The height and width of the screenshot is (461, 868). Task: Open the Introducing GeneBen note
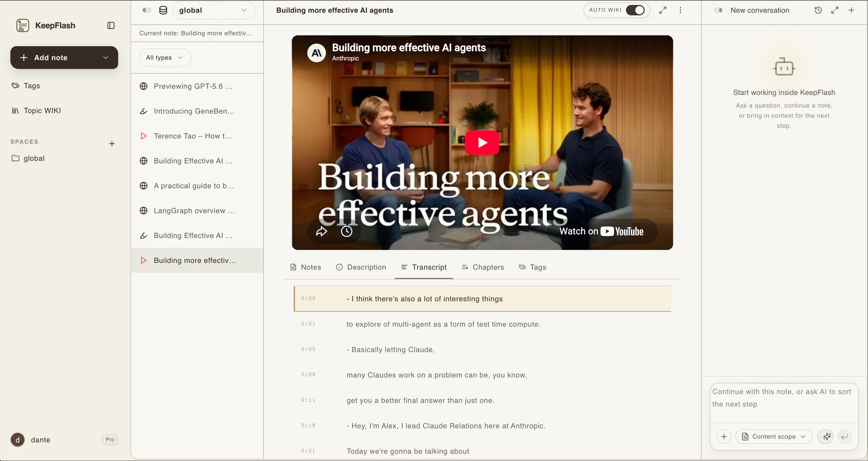click(197, 111)
